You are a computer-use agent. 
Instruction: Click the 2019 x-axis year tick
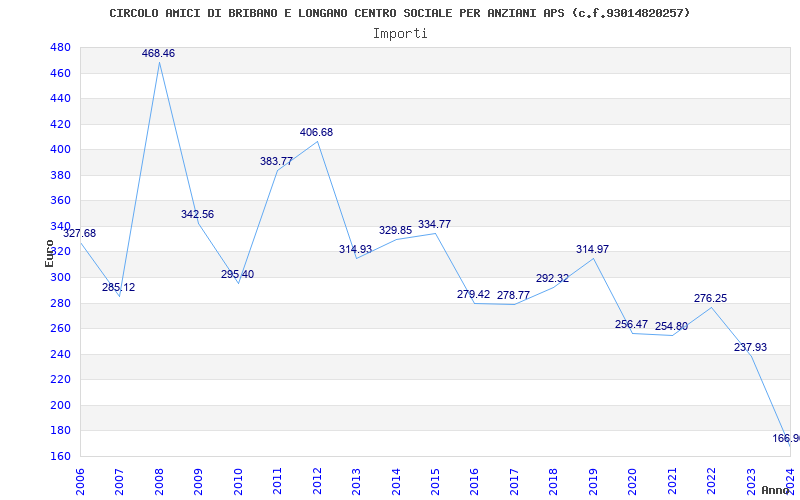[593, 481]
